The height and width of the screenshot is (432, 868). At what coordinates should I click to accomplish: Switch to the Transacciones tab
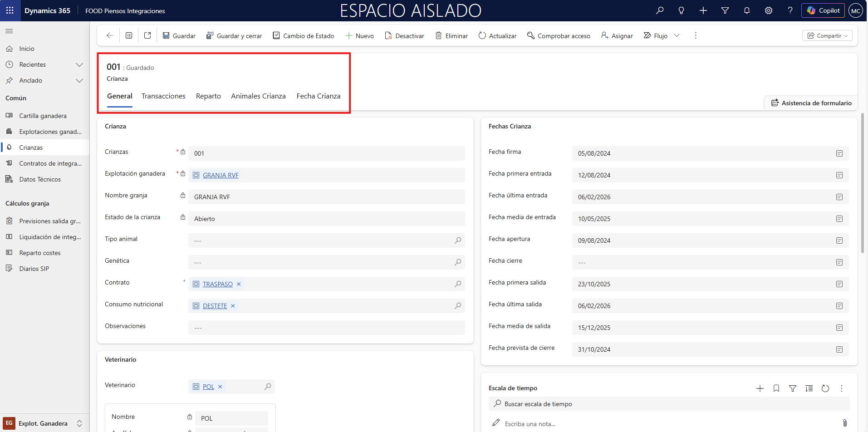[163, 96]
